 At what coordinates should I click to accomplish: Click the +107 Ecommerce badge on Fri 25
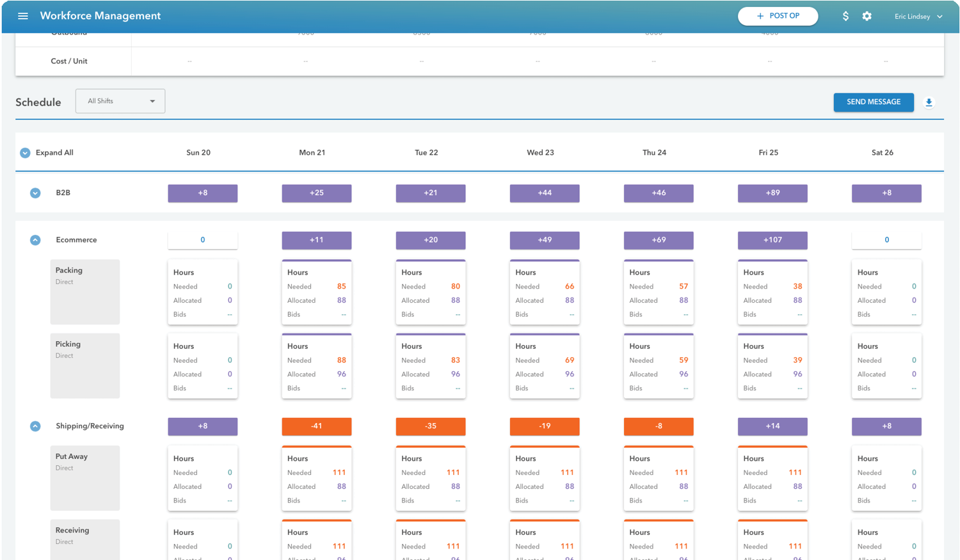coord(772,240)
